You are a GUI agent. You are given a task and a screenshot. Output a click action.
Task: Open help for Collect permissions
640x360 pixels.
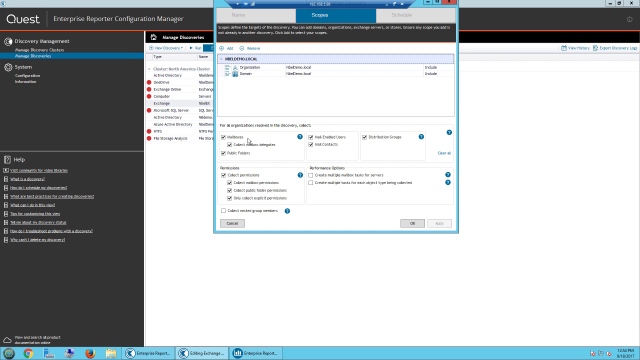point(300,175)
